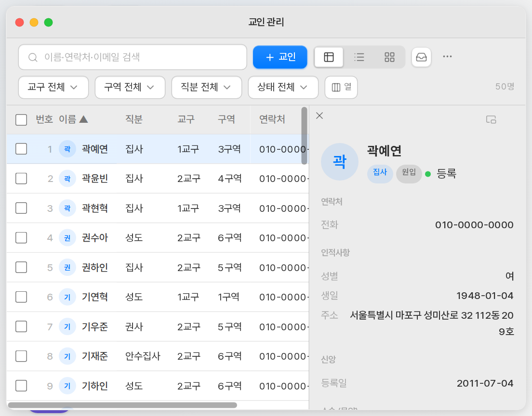Open the 열 column chooser

(341, 88)
